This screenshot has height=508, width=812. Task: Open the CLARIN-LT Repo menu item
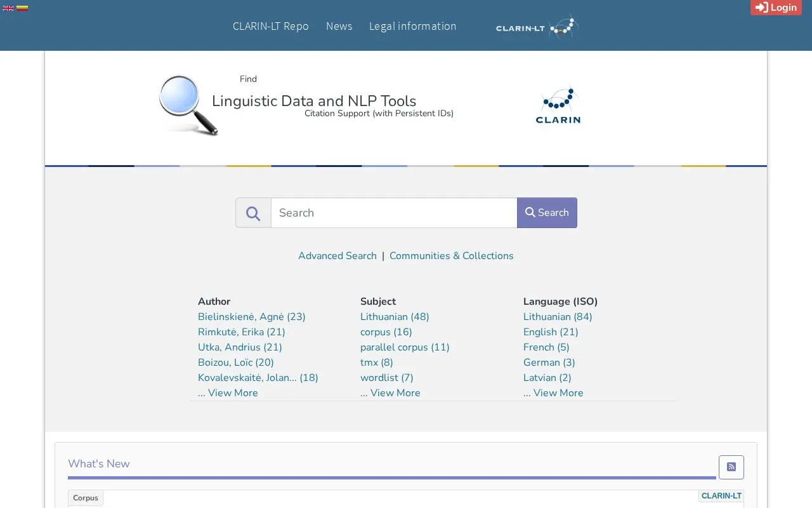271,26
